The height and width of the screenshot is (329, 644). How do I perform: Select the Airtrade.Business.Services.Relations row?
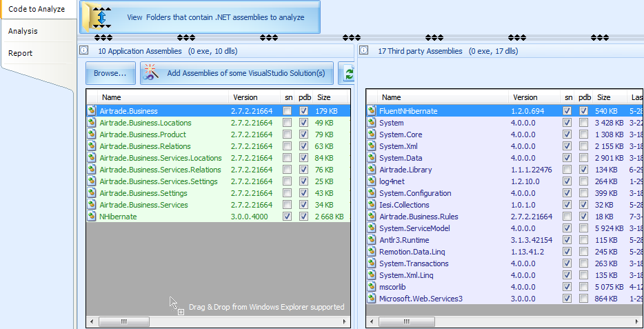coord(219,170)
